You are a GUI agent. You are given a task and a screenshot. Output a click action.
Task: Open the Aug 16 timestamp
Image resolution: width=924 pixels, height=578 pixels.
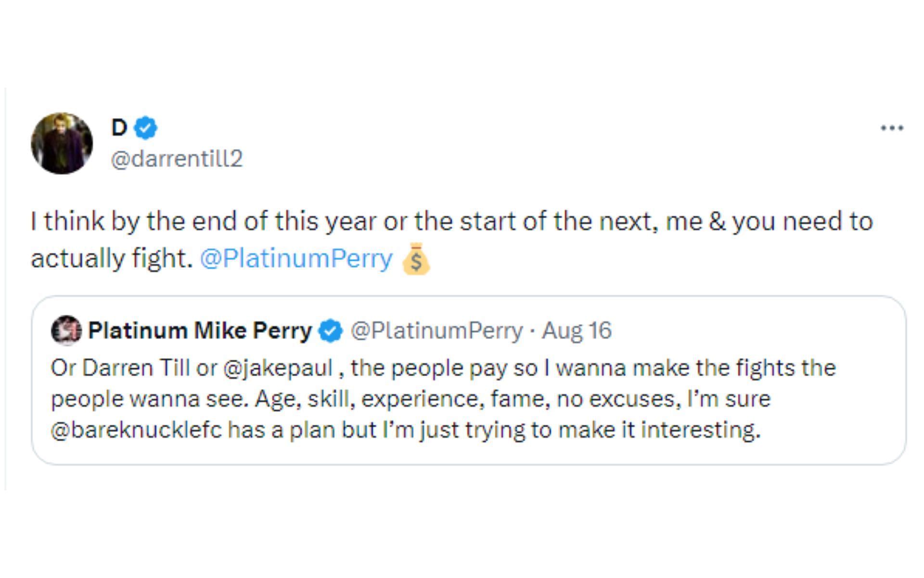click(x=577, y=330)
